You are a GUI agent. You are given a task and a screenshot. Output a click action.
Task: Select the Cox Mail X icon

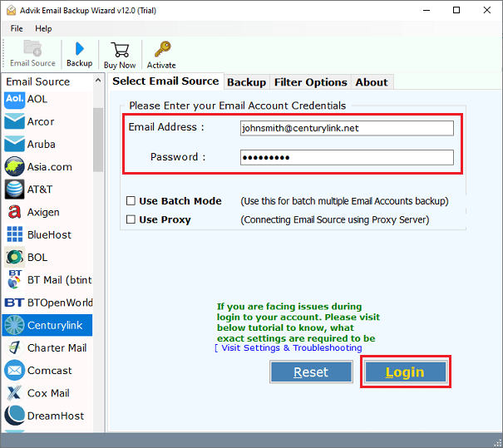(x=14, y=393)
